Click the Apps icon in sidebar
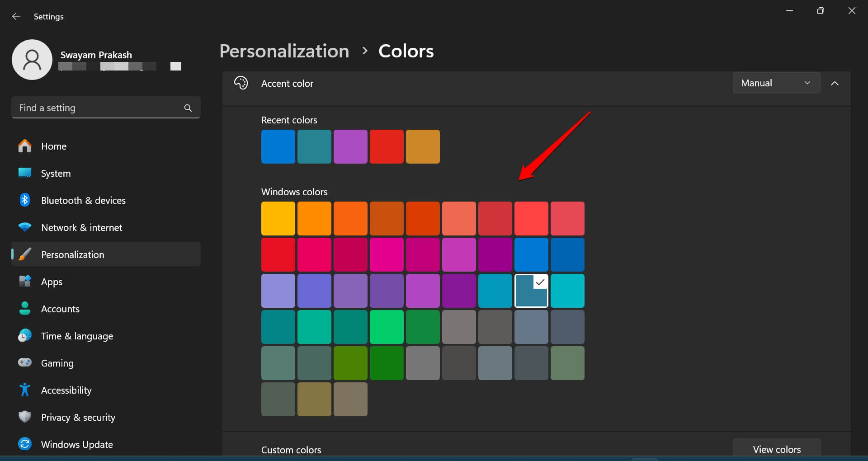 (x=25, y=281)
